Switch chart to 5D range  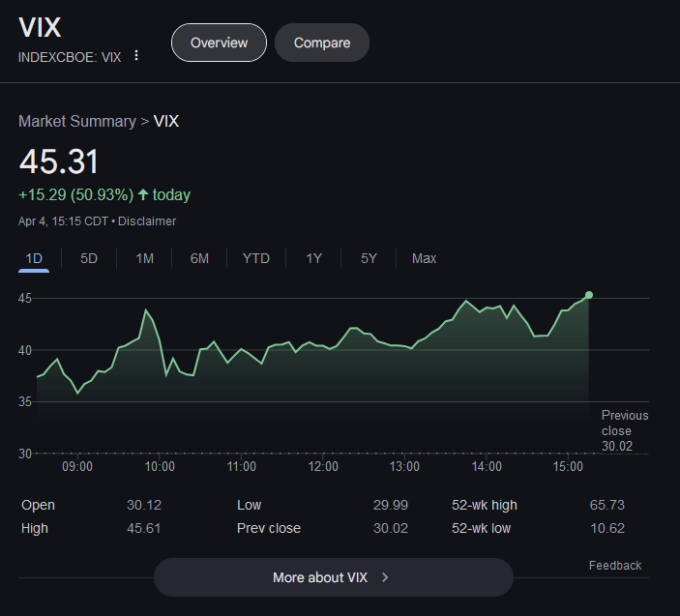[89, 259]
